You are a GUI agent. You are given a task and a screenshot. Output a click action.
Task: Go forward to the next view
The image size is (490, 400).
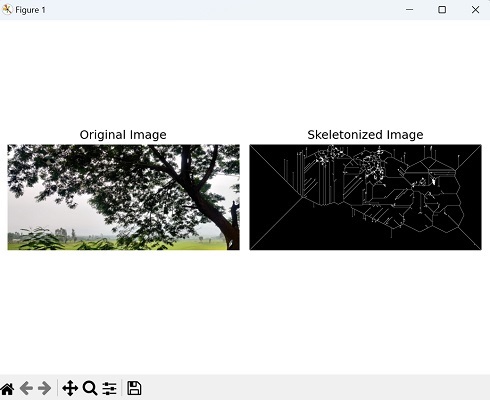click(x=45, y=388)
